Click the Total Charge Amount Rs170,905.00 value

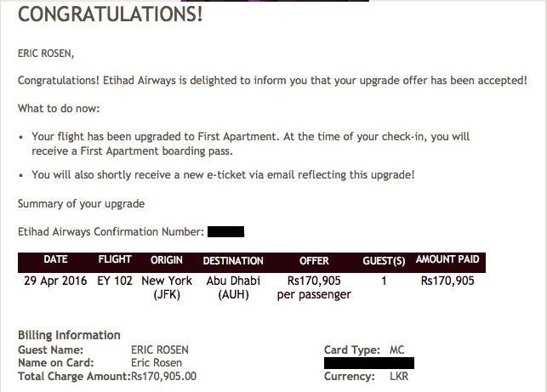click(164, 376)
